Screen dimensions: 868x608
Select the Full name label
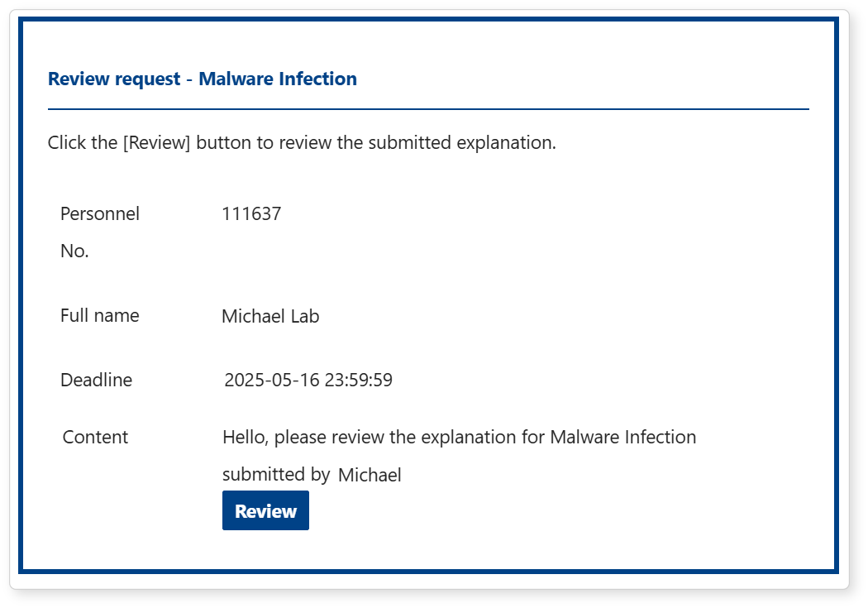tap(100, 316)
